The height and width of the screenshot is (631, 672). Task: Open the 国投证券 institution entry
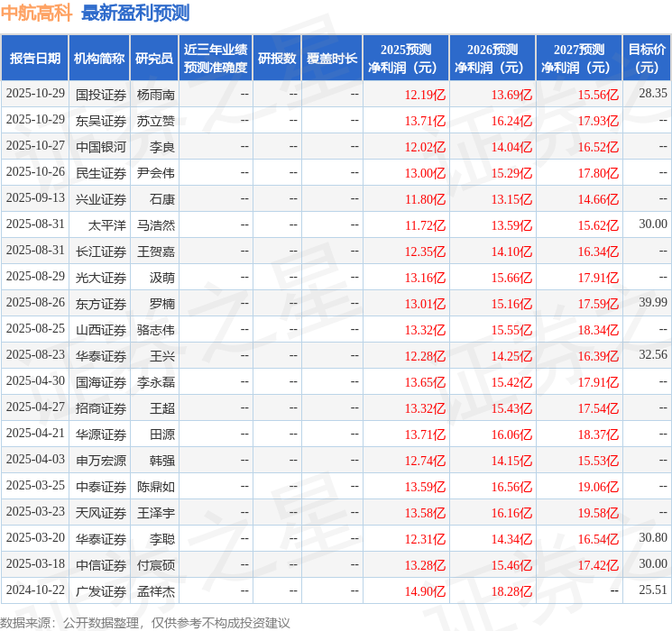pos(100,94)
